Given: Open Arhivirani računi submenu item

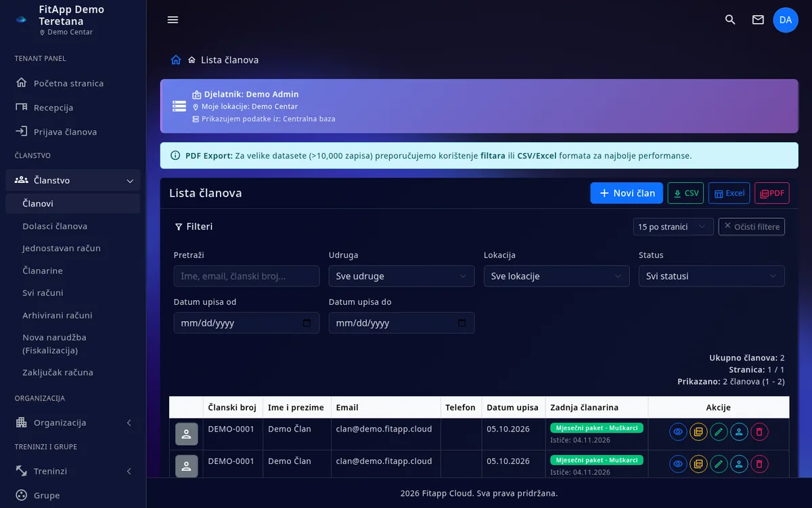Looking at the screenshot, I should click(x=73, y=316).
